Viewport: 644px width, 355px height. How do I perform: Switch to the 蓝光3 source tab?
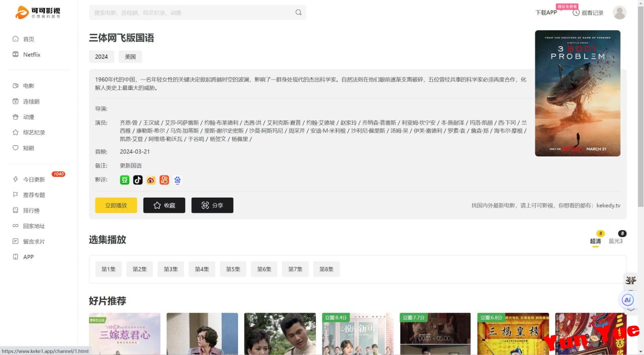tap(615, 241)
